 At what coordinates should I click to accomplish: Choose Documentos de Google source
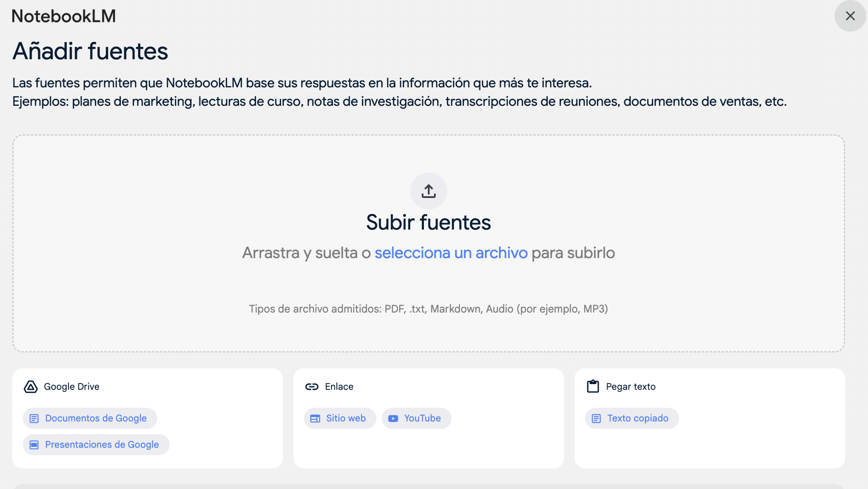tap(90, 418)
